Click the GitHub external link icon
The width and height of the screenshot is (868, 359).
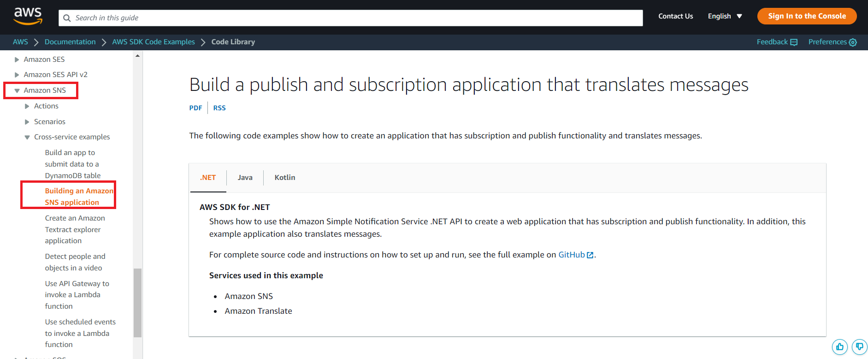pos(590,255)
